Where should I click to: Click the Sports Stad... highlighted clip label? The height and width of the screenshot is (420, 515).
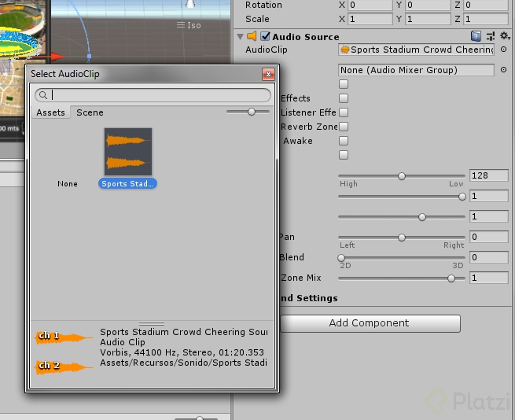pos(127,184)
